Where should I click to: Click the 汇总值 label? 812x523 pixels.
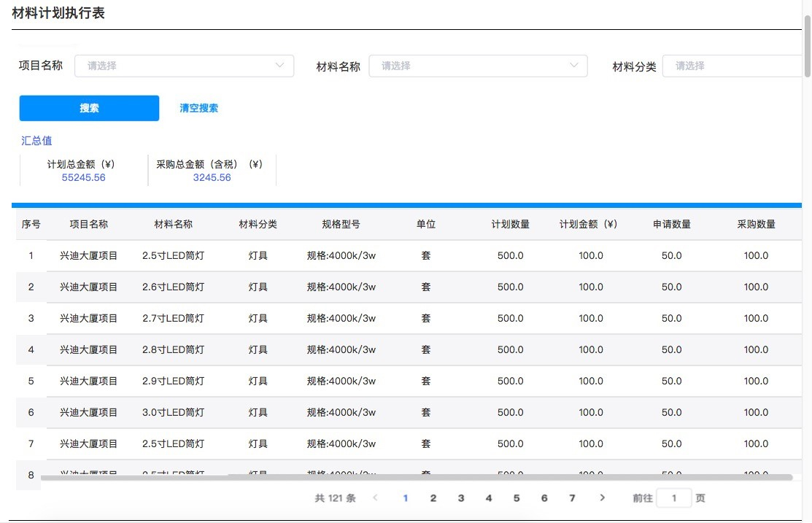click(x=36, y=141)
